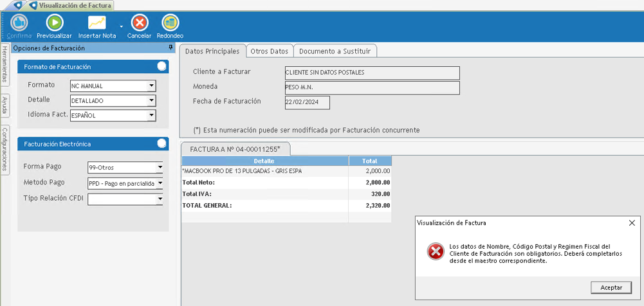This screenshot has width=644, height=306.
Task: Open the Detalle dropdown showing DETALLADO
Action: (x=152, y=100)
